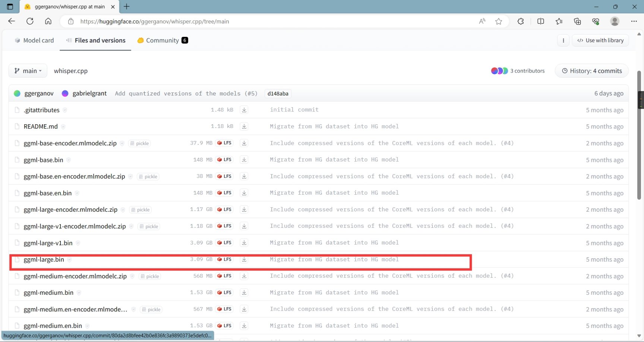This screenshot has height=342, width=644.
Task: Open the ggml-base.bin file
Action: pos(43,160)
